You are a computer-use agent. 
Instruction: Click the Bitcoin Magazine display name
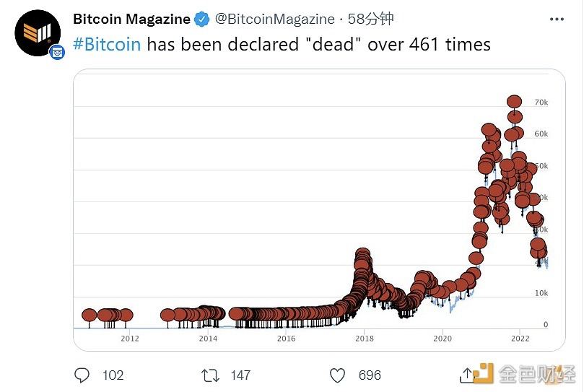(131, 19)
